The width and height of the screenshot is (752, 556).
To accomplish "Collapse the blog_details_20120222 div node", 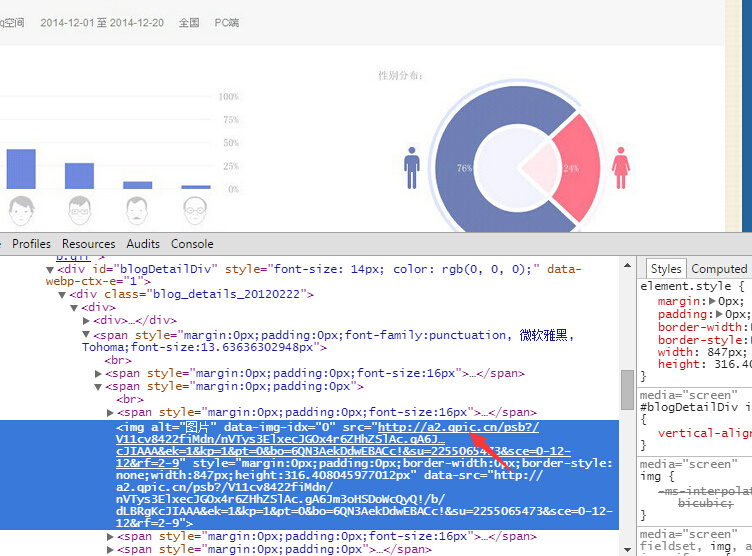I will pos(63,294).
